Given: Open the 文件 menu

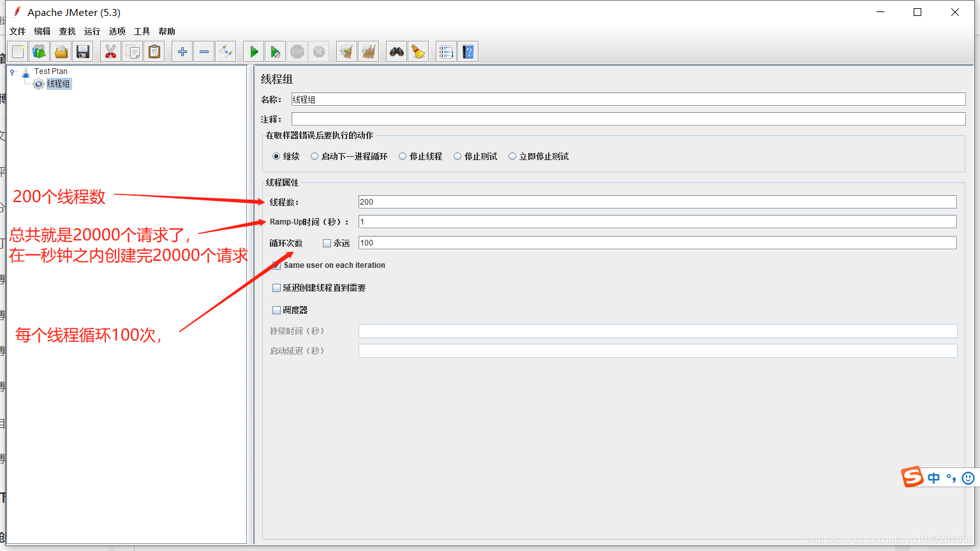Looking at the screenshot, I should click(18, 31).
